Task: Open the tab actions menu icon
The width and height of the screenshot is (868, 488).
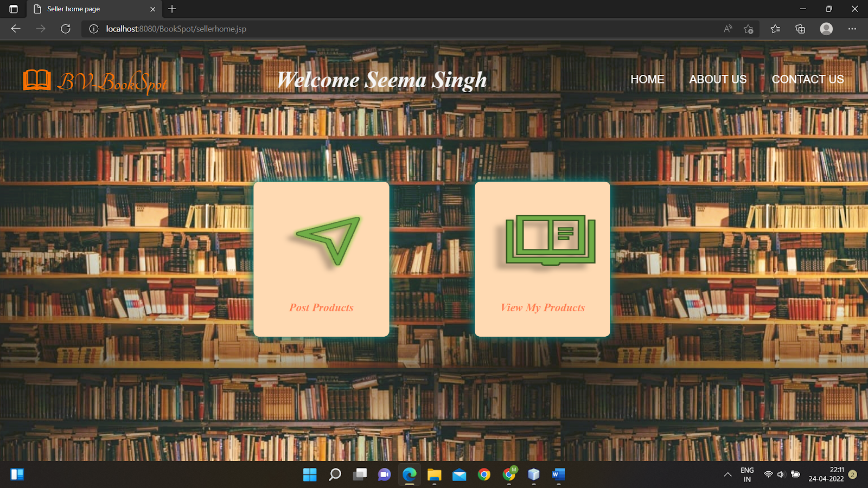Action: point(14,9)
